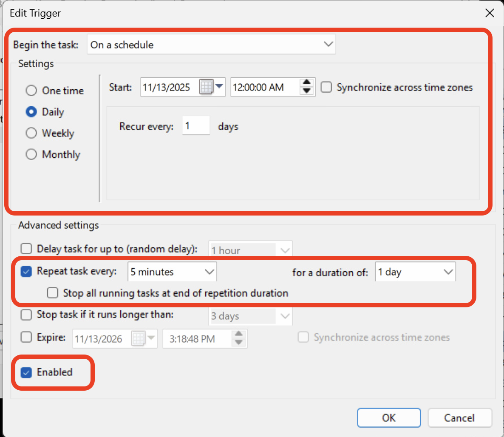The image size is (504, 437).
Task: Close the Edit Trigger dialog
Action: click(490, 13)
